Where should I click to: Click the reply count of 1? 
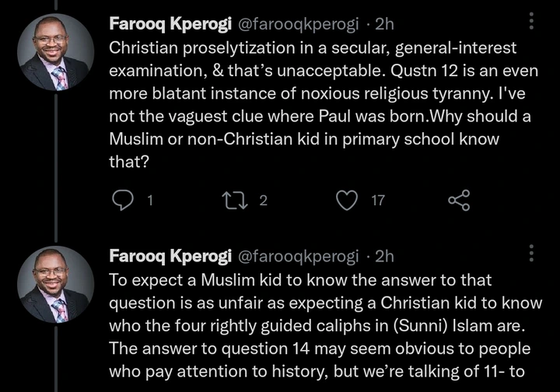149,201
